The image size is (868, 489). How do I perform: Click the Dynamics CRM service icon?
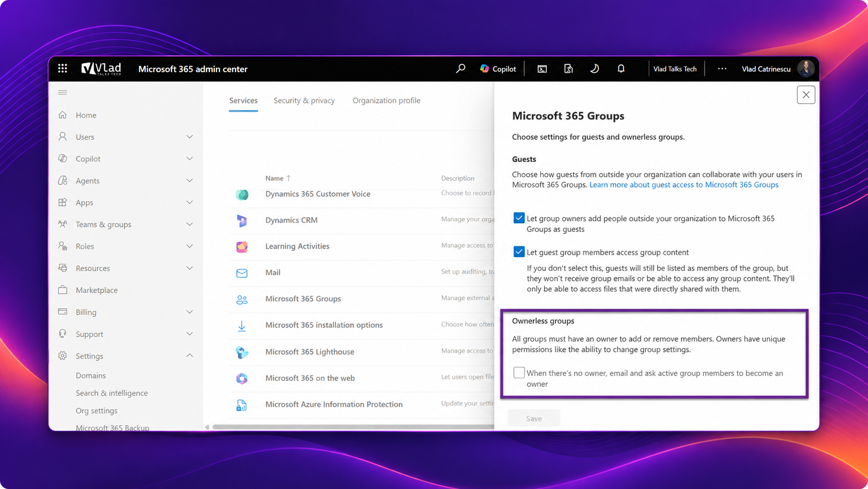242,220
